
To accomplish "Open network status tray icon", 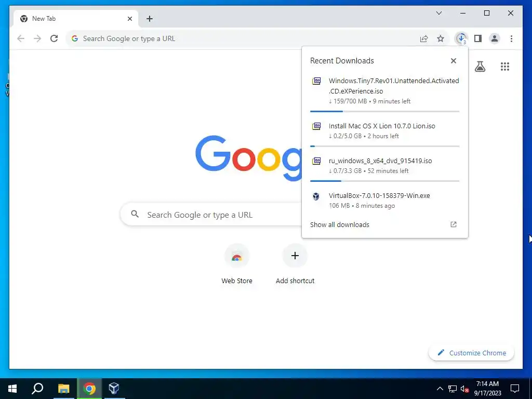I will click(453, 389).
